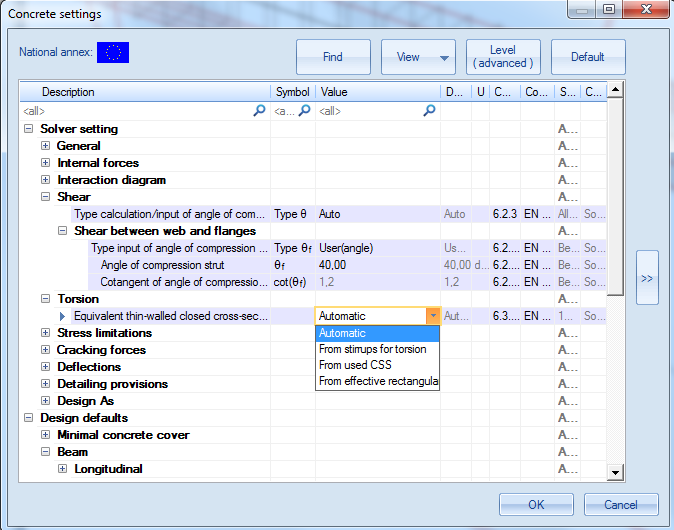Viewport: 674px width, 530px height.
Task: Click the scrollbar down arrow
Action: click(616, 472)
